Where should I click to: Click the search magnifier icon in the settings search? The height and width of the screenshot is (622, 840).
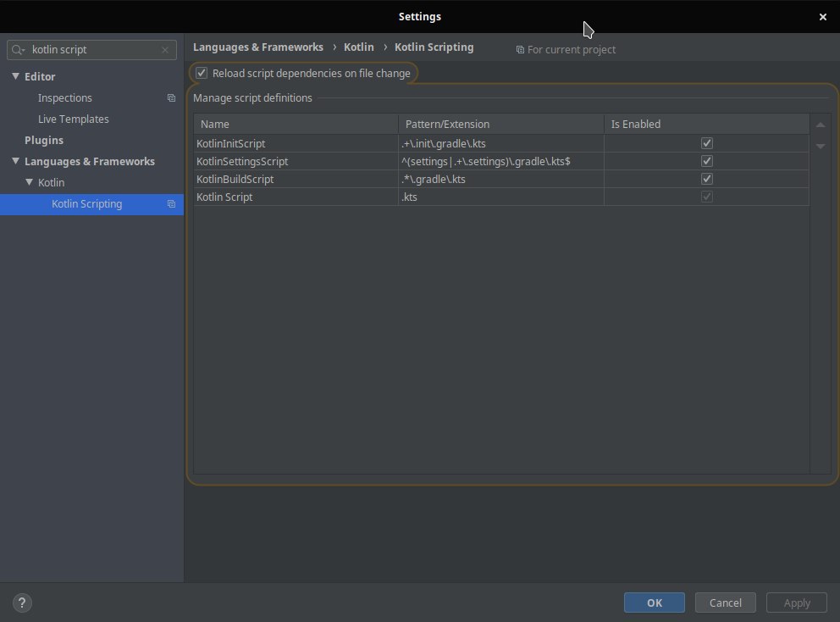tap(18, 50)
